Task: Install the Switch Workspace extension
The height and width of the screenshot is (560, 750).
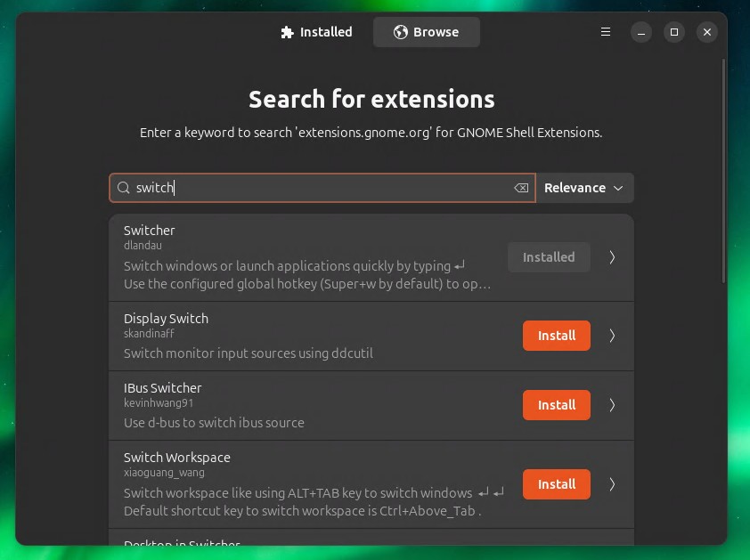Action: pyautogui.click(x=557, y=484)
